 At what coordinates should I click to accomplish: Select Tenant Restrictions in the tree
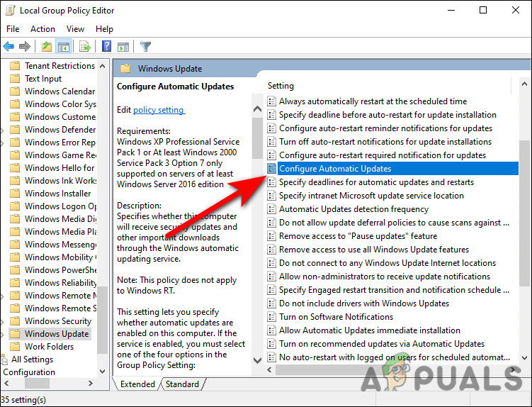click(x=60, y=65)
